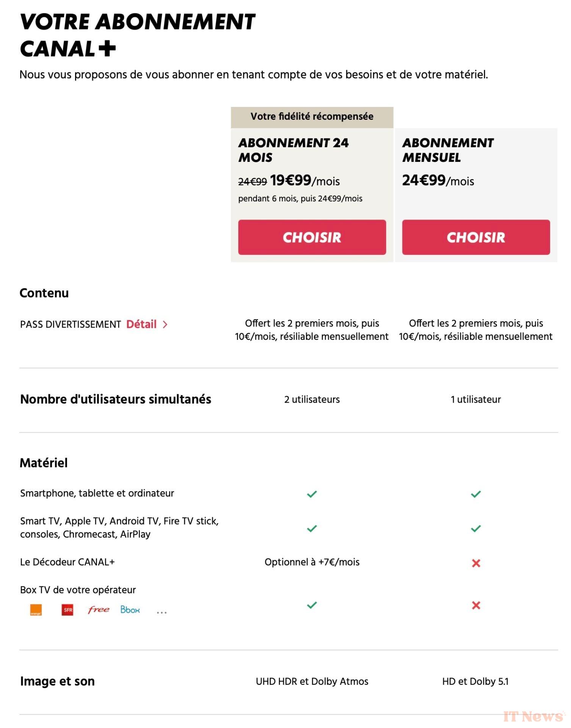
Task: Click the monthly check for Smartphone, tablette et ordinateur
Action: coord(476,494)
